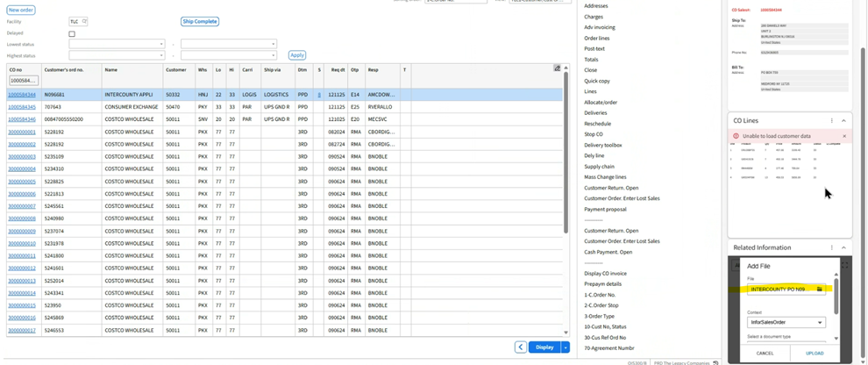Open order link 3000000017
Screen dimensions: 868x365
[x=22, y=330]
